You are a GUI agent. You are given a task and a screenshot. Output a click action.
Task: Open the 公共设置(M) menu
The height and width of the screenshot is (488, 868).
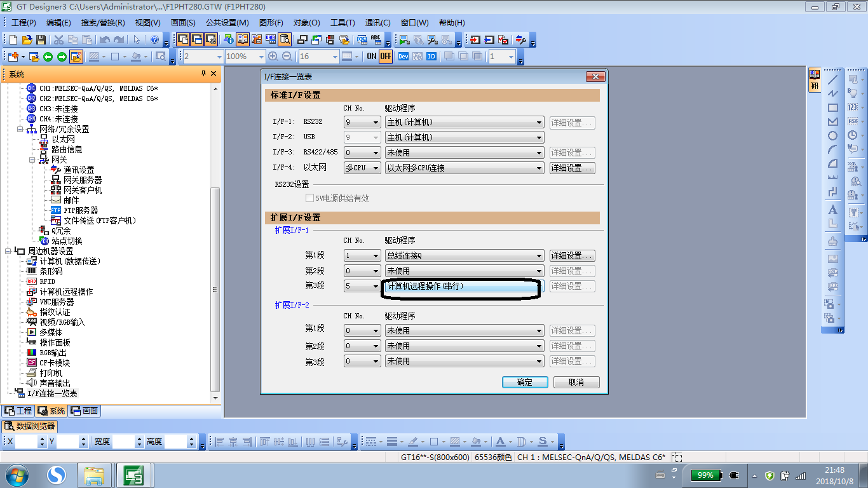point(227,23)
